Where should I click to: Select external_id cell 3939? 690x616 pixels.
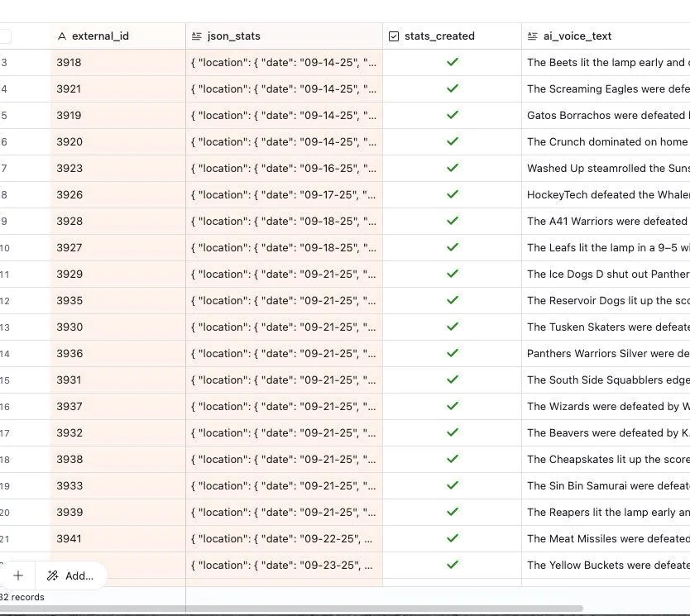(x=118, y=513)
